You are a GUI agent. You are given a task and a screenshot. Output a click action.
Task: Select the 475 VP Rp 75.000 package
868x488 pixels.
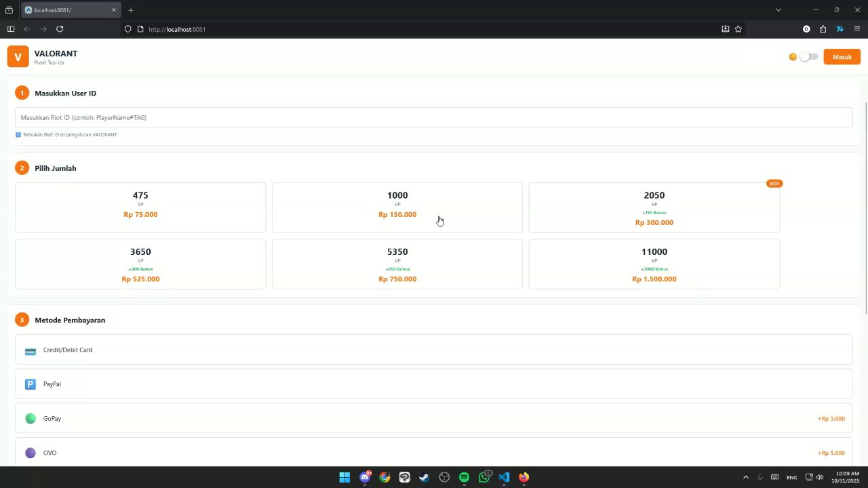140,207
